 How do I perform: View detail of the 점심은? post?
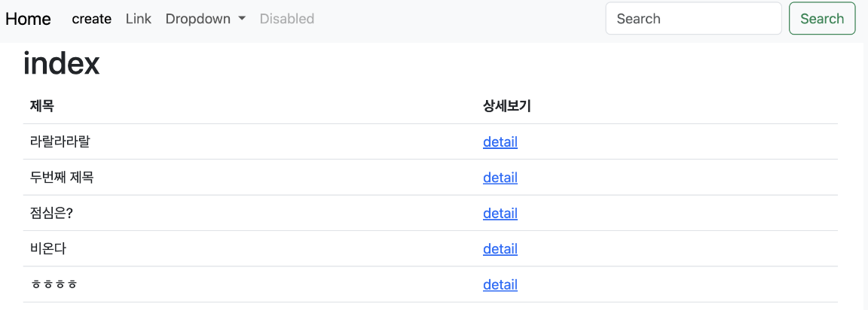[x=500, y=213]
